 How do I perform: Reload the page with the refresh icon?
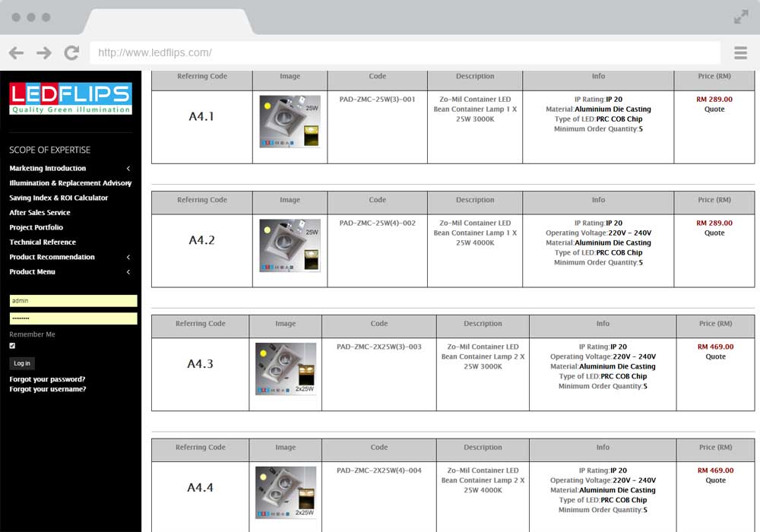71,52
